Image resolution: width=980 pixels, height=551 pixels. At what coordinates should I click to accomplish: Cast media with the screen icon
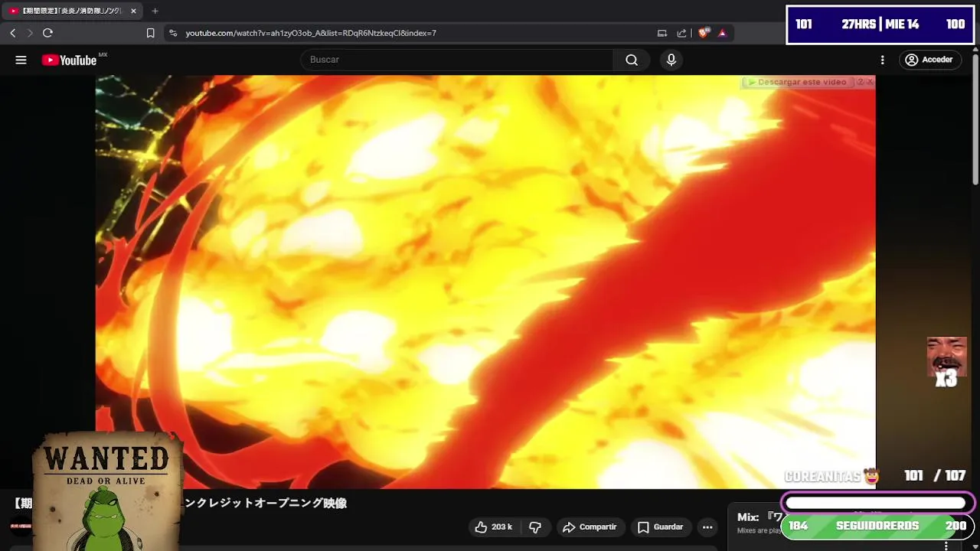[662, 33]
